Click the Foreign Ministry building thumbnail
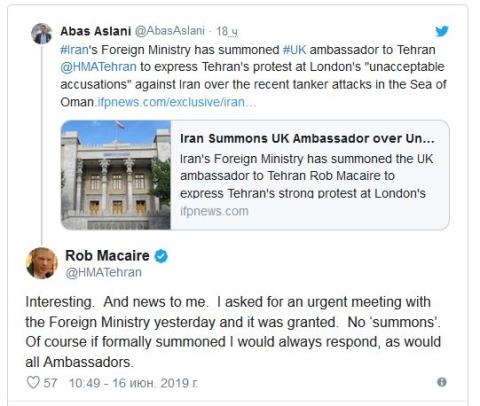This screenshot has width=480, height=406. pyautogui.click(x=116, y=175)
